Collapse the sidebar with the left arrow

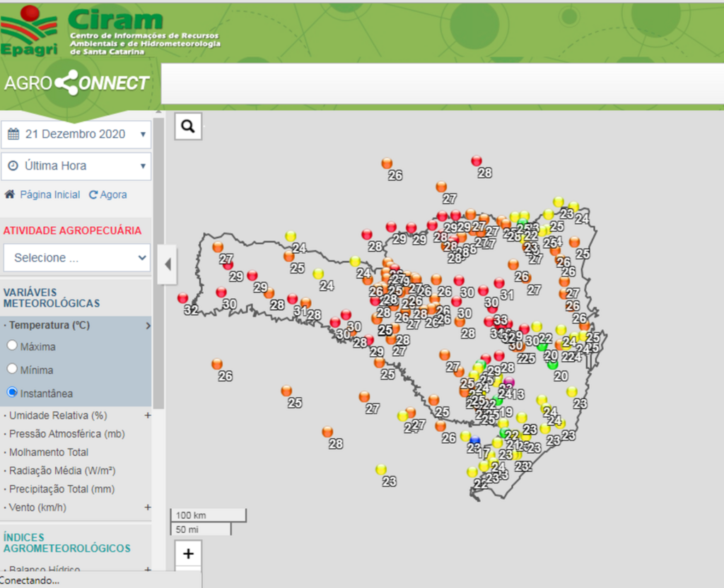click(168, 265)
